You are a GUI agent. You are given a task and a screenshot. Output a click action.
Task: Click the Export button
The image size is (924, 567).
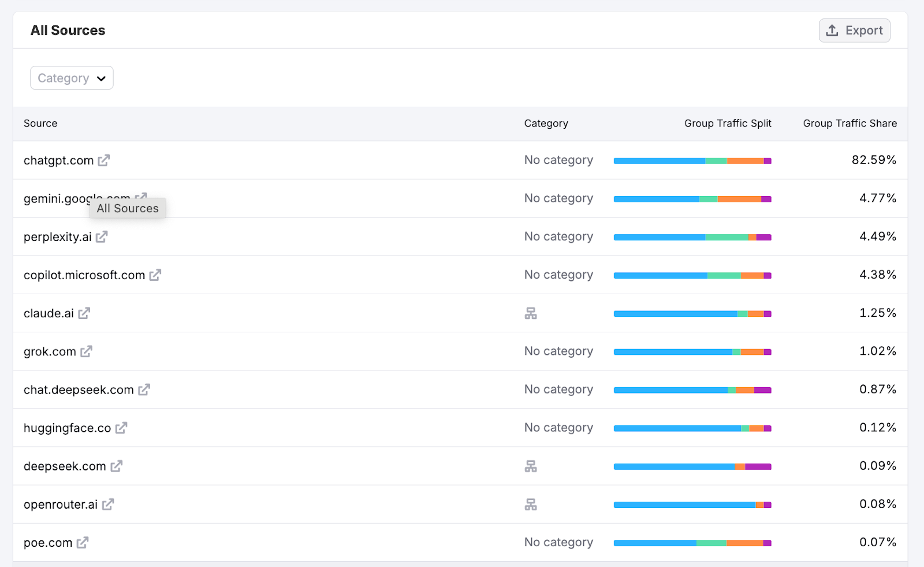[854, 30]
